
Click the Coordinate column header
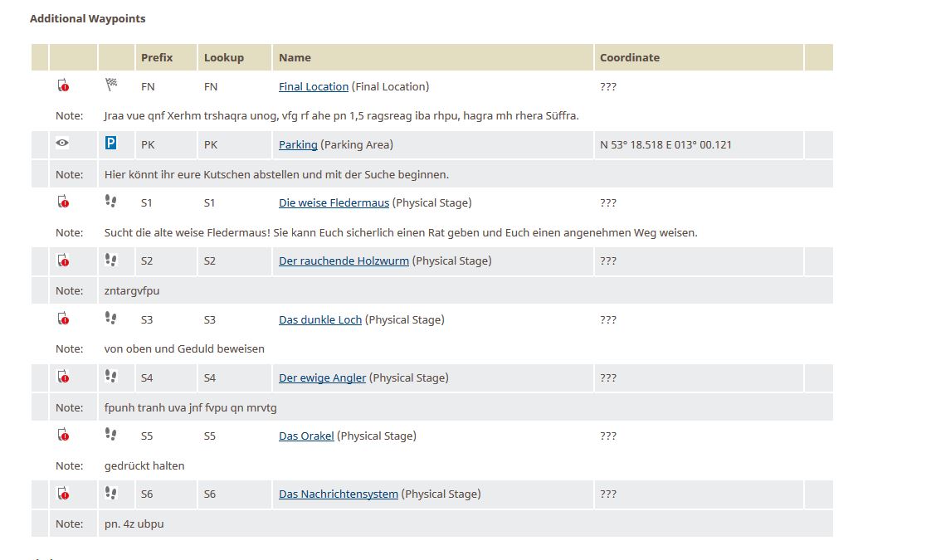pos(630,57)
